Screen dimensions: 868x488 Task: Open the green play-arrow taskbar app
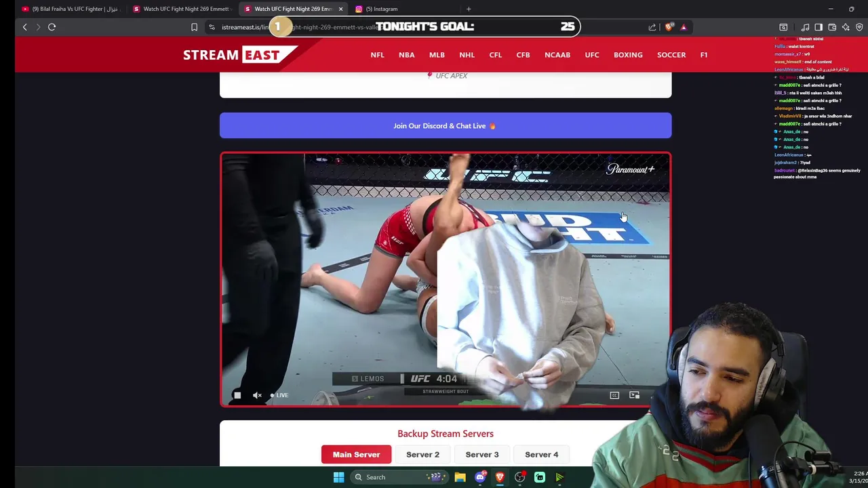coord(559,477)
